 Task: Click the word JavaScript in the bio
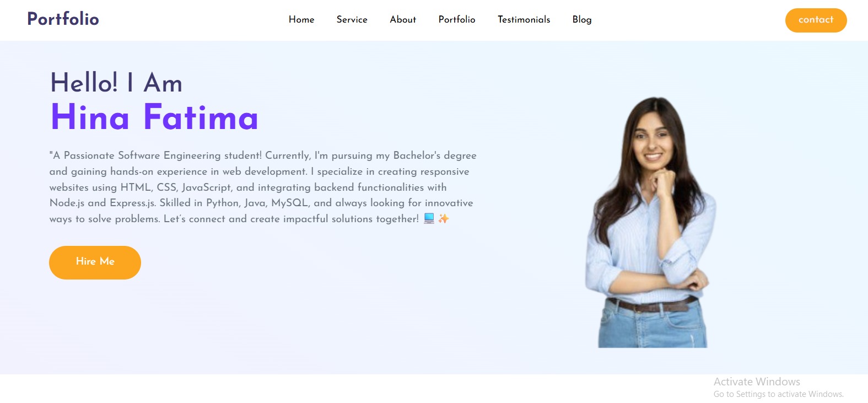tap(206, 187)
